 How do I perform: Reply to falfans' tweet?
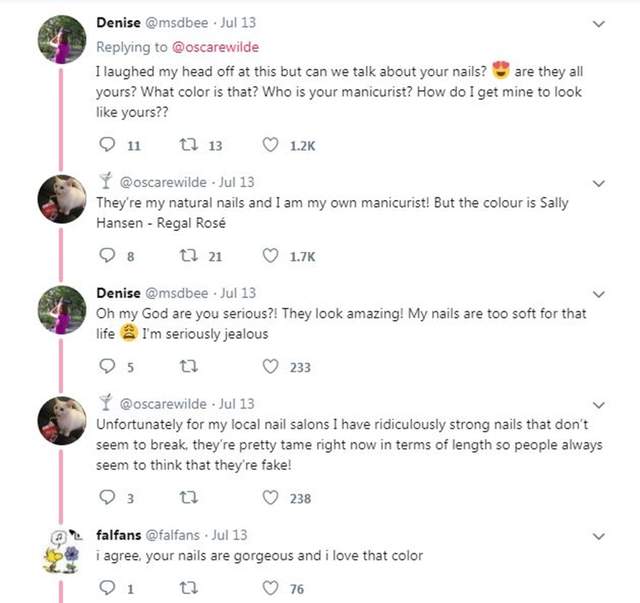(109, 589)
